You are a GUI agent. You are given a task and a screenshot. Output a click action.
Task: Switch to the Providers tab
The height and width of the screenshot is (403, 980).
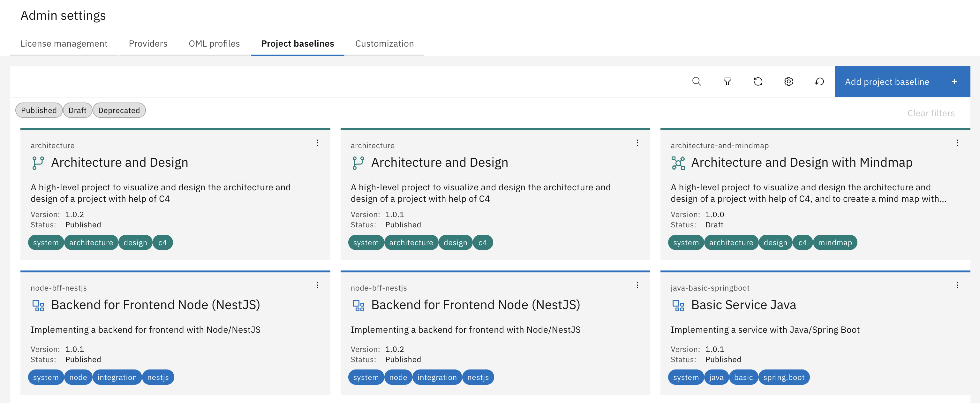pos(148,44)
